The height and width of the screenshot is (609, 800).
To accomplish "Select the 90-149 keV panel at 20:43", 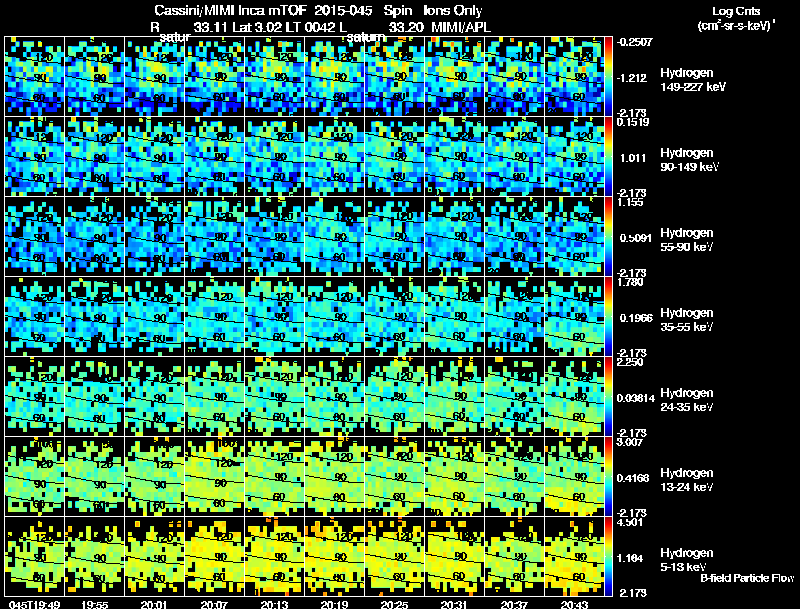I will point(574,157).
